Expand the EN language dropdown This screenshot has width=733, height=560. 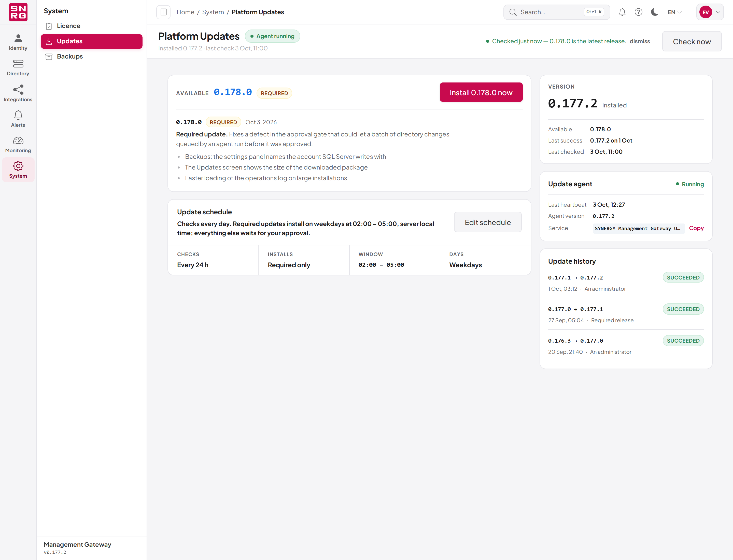tap(674, 12)
